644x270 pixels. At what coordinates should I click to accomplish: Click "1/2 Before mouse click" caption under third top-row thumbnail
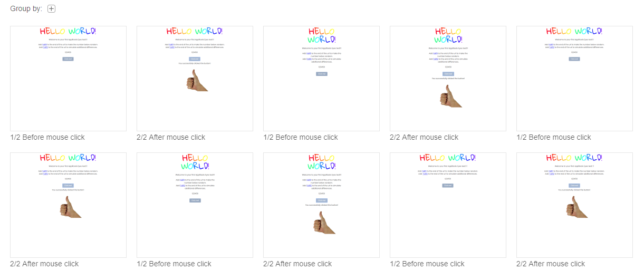(301, 137)
